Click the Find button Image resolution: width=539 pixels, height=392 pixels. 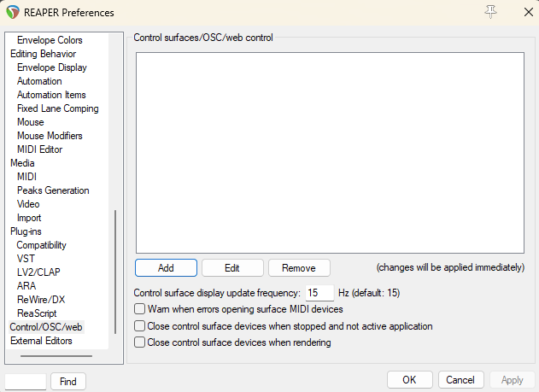click(x=68, y=382)
